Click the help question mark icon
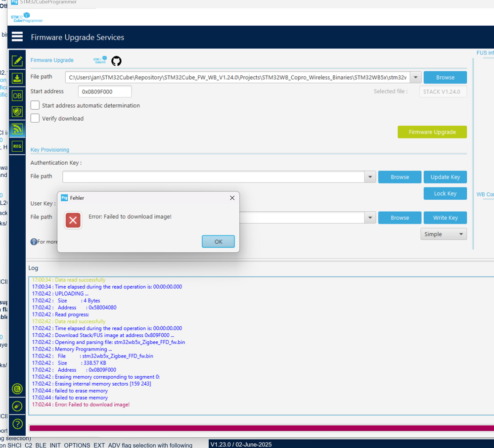494x448 pixels. point(17,424)
